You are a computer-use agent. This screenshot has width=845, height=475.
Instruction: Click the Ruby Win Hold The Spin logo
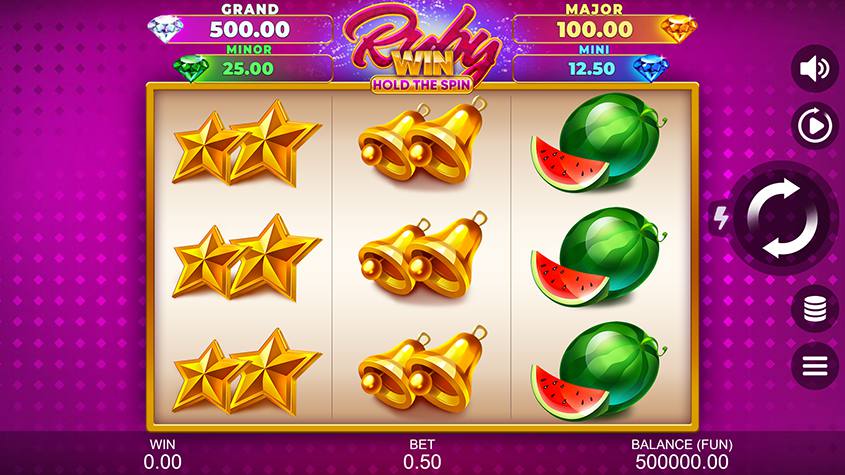point(422,51)
